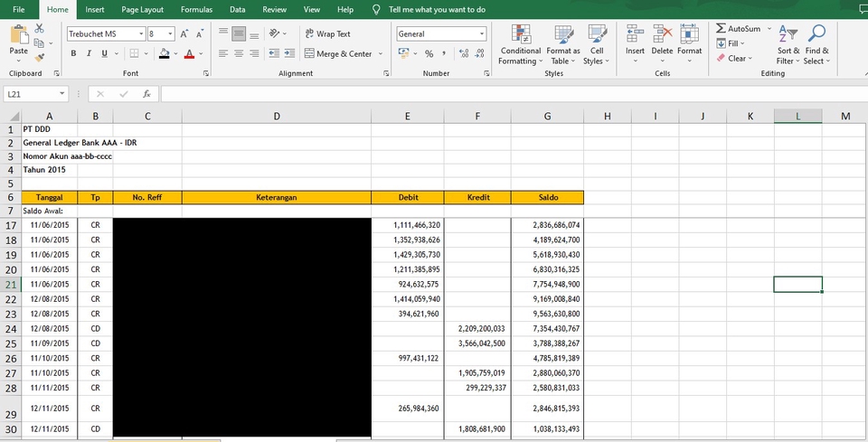Screen dimensions: 868x442
Task: Increase indent icon
Action: (289, 53)
